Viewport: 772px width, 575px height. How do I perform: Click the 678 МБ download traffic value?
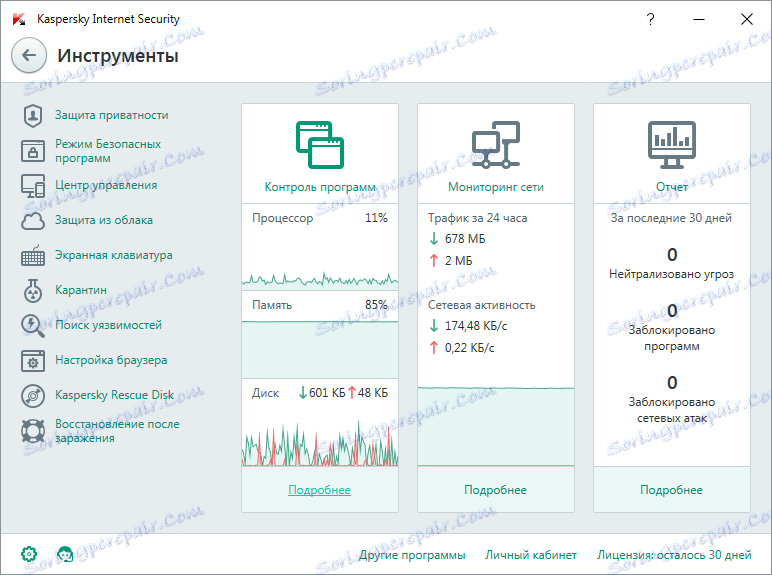click(x=465, y=239)
